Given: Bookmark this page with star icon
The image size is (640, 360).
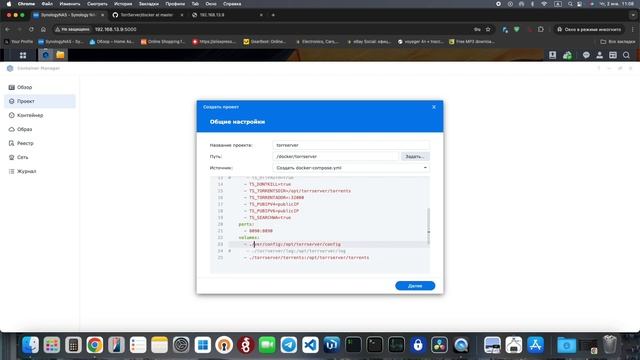Looking at the screenshot, I should pos(488,29).
